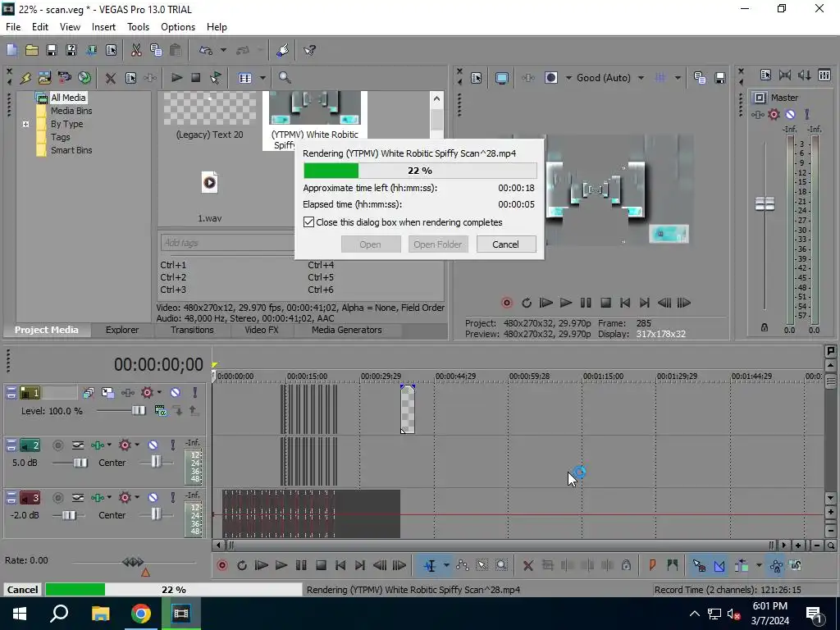The height and width of the screenshot is (630, 840).
Task: Click the Master volume fader
Action: pos(765,203)
